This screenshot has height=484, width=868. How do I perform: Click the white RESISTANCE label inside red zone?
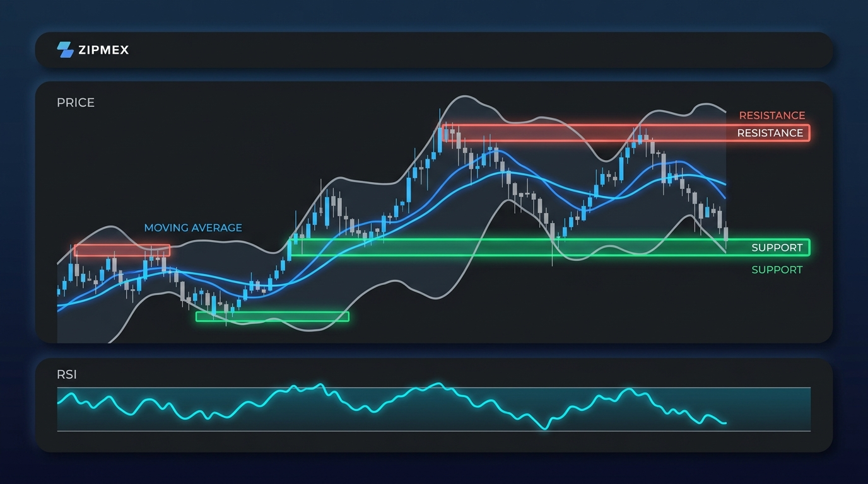pyautogui.click(x=770, y=133)
